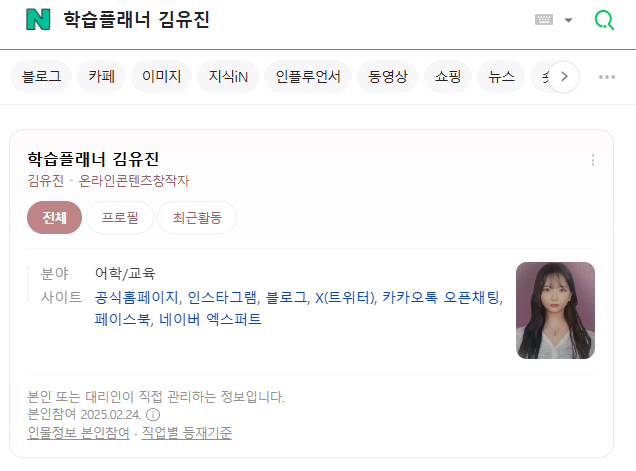
Task: Select the 인플루언서 tab
Action: tap(308, 77)
